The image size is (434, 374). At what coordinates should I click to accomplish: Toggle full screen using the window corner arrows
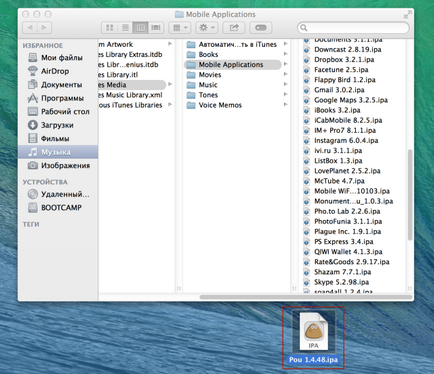pos(407,15)
